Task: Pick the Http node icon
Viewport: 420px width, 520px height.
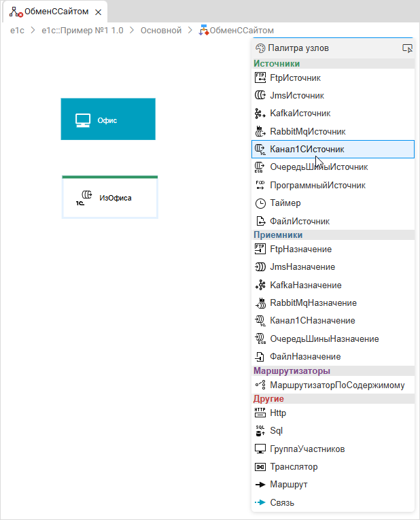Action: [260, 413]
